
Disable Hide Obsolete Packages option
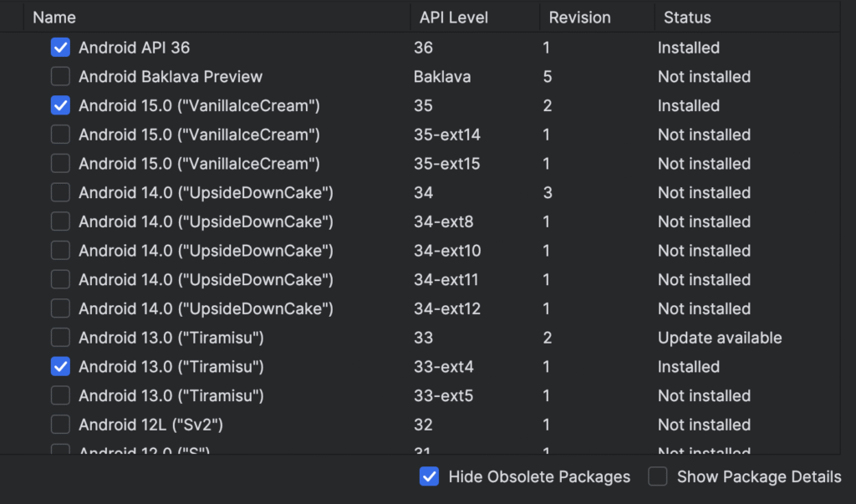429,477
